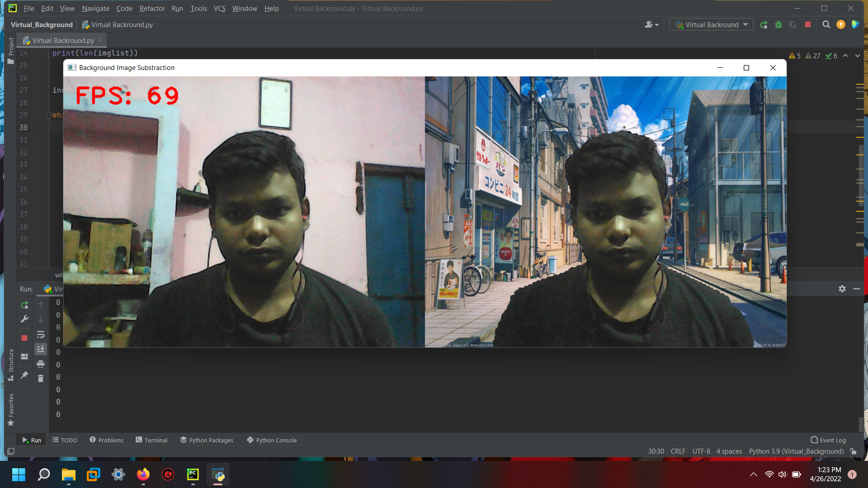Screen dimensions: 868x488
Task: Click the Python 3.9 interpreter in status bar
Action: (796, 451)
